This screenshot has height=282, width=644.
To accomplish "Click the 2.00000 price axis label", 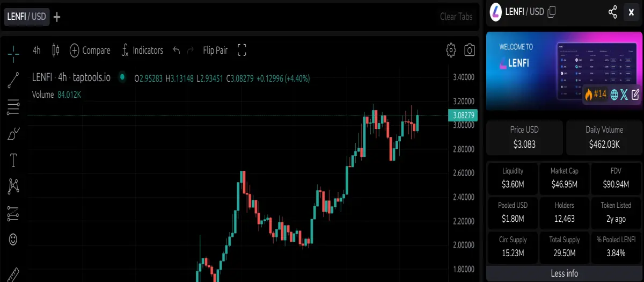I will 463,245.
